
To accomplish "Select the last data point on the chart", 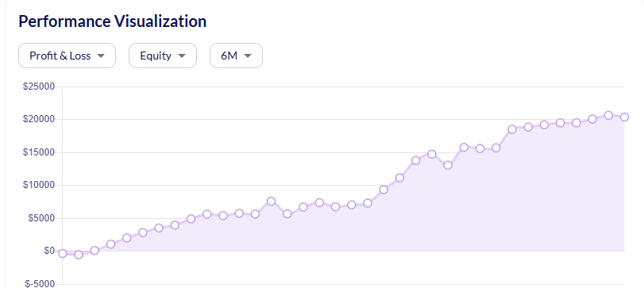I will point(624,117).
